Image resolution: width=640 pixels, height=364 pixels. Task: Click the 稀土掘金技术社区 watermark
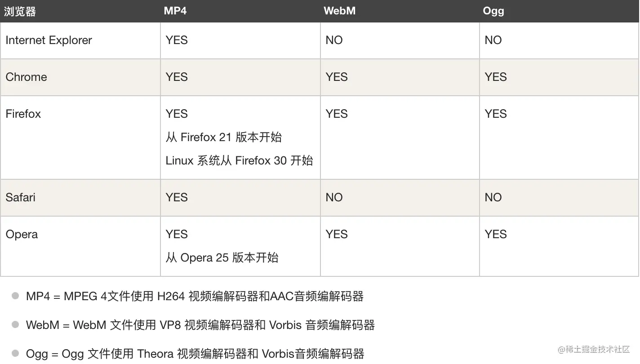[x=594, y=350]
